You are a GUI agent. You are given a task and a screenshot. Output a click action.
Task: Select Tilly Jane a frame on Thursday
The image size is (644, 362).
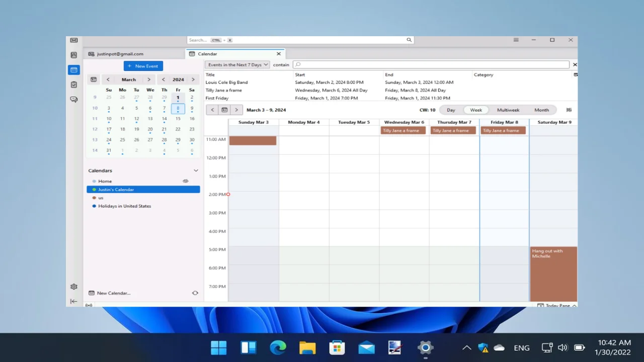point(453,130)
